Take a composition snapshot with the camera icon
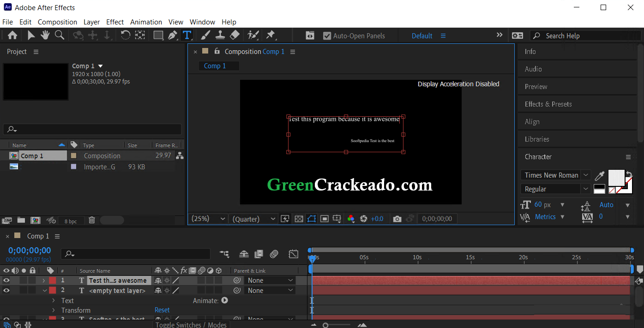Image resolution: width=644 pixels, height=328 pixels. [397, 218]
